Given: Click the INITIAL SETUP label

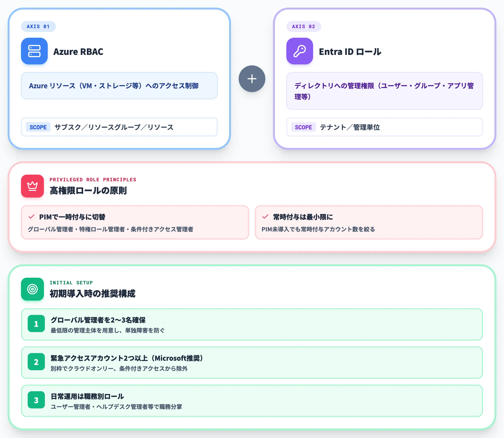Looking at the screenshot, I should click(71, 283).
